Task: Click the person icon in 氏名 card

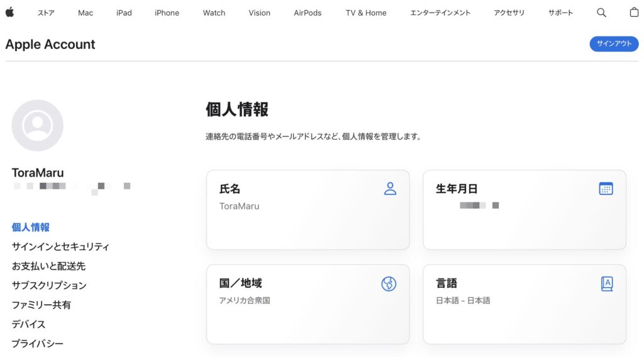Action: coord(390,189)
